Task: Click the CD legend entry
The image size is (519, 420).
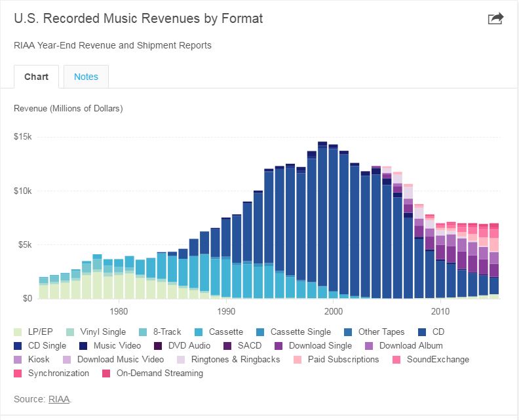Action: tap(438, 332)
